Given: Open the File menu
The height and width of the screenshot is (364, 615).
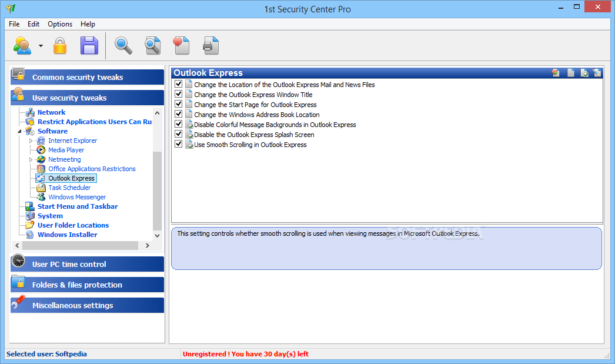Looking at the screenshot, I should coord(14,24).
